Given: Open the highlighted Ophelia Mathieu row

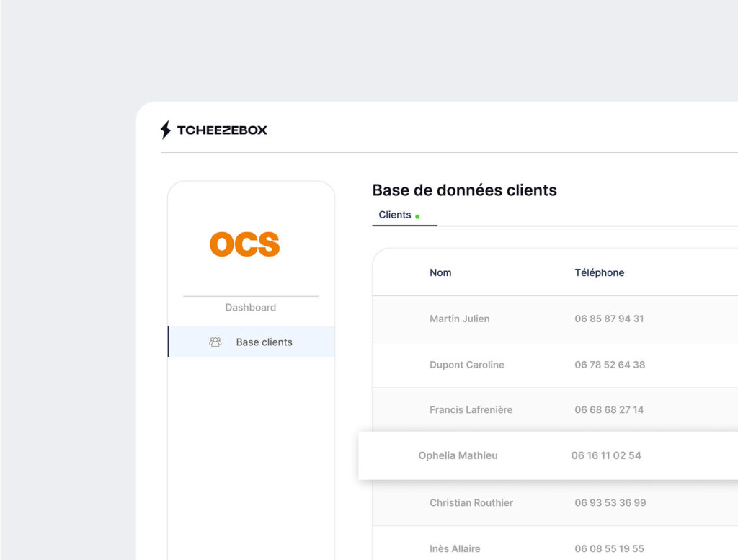Looking at the screenshot, I should [458, 455].
